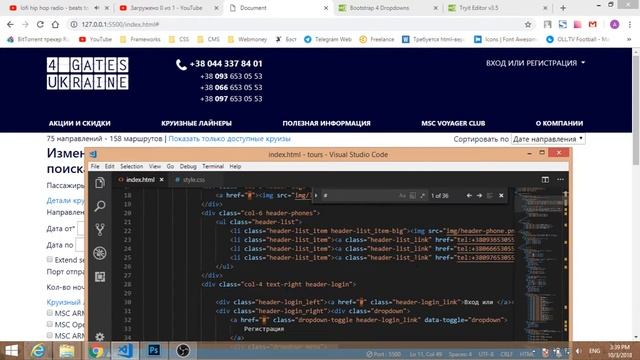The image size is (640, 360).
Task: Switch to the style.css editor tab
Action: tap(194, 180)
